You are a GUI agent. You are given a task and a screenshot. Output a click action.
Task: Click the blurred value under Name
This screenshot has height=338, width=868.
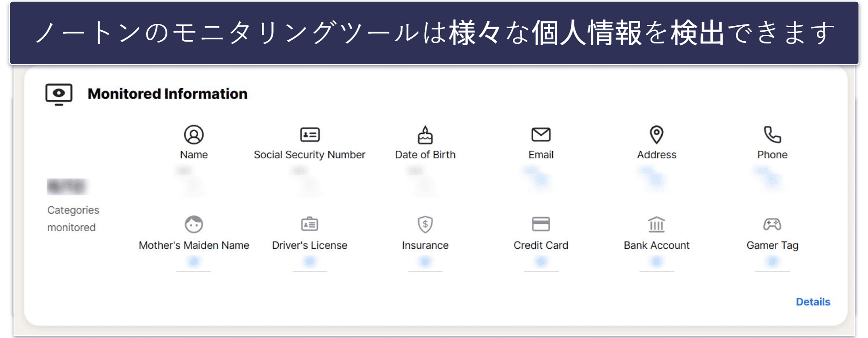[190, 181]
